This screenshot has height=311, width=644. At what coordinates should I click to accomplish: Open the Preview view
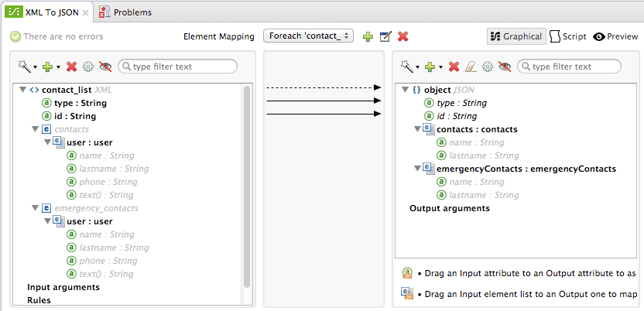(615, 36)
